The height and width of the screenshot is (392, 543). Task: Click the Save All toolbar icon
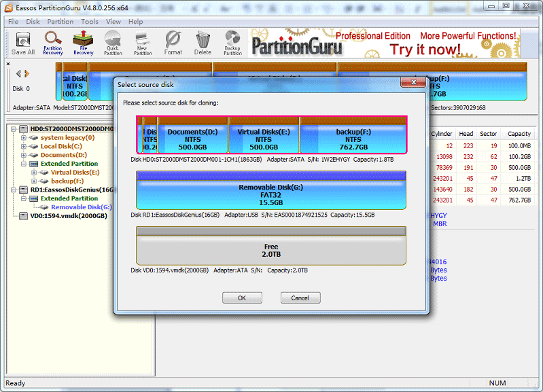(23, 43)
